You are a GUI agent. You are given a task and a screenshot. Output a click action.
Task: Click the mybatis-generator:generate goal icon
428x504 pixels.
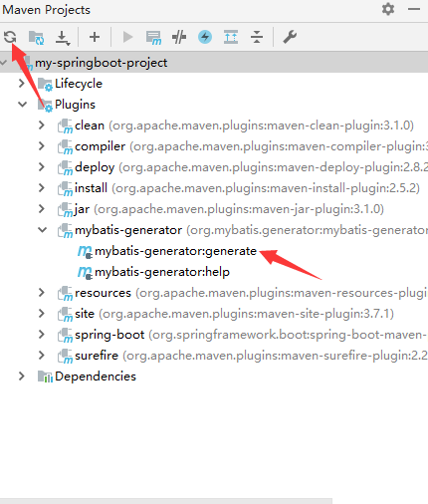pyautogui.click(x=85, y=252)
